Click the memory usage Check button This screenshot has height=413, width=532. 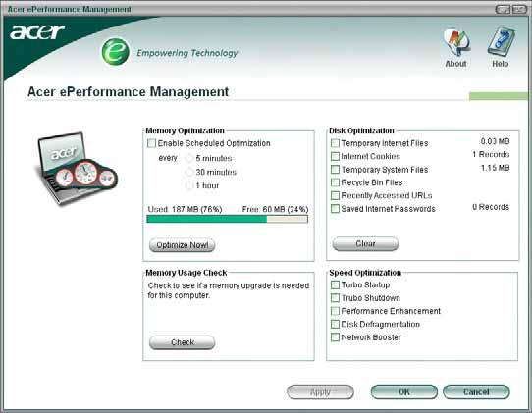pyautogui.click(x=183, y=342)
